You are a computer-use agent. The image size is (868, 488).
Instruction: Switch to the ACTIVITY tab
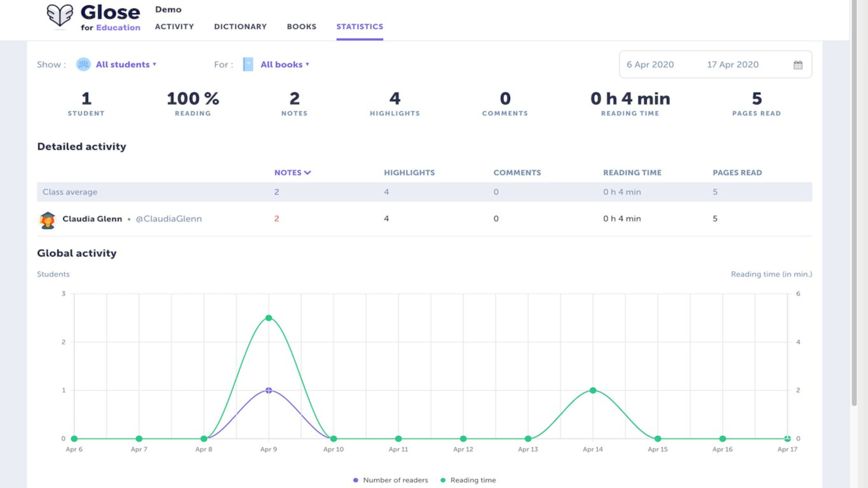(175, 26)
